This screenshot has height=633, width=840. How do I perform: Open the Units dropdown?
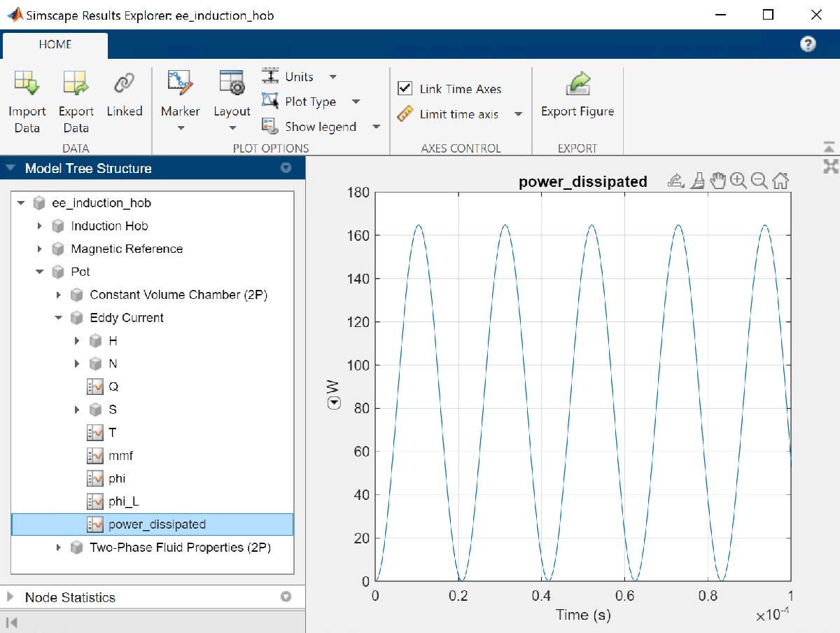[x=332, y=77]
